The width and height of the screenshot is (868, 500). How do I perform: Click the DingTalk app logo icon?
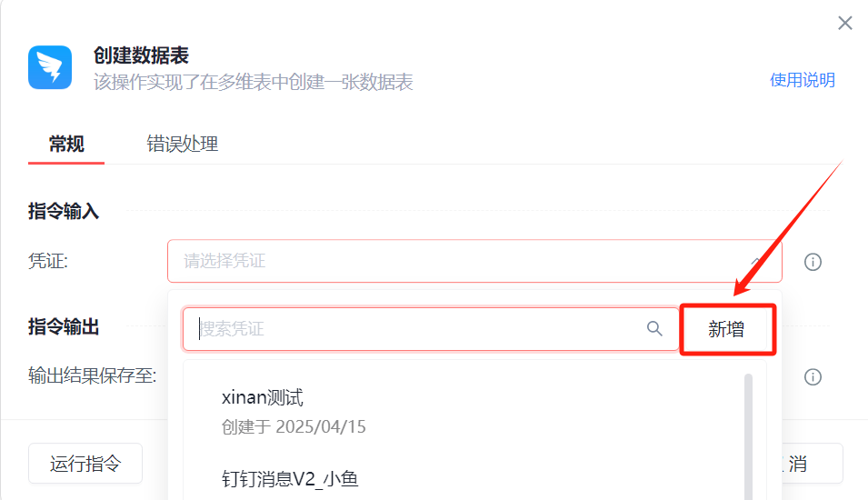tap(50, 67)
